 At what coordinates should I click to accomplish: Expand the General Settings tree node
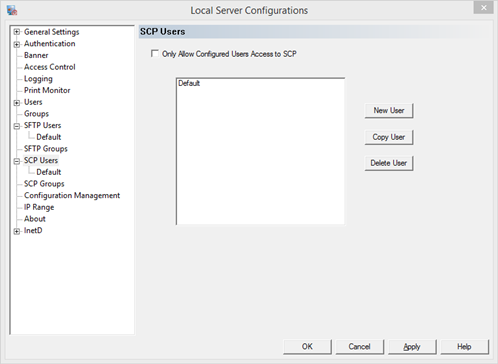[x=17, y=32]
